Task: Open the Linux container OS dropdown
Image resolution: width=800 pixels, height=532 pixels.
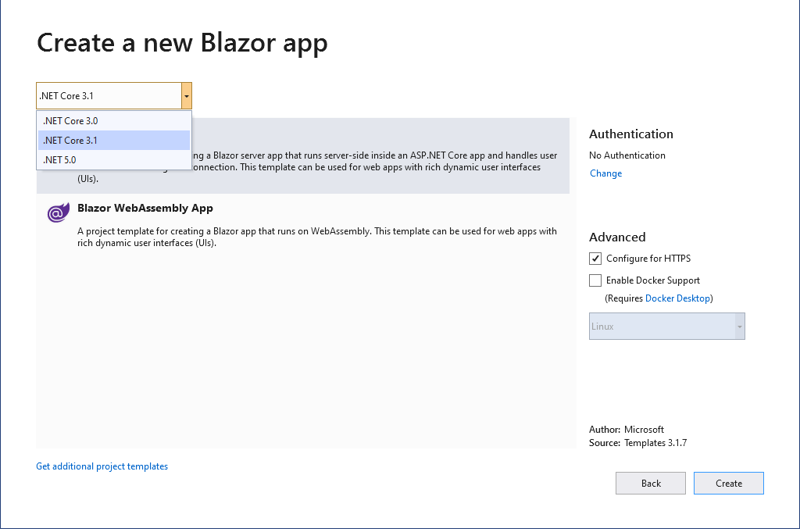Action: click(666, 327)
